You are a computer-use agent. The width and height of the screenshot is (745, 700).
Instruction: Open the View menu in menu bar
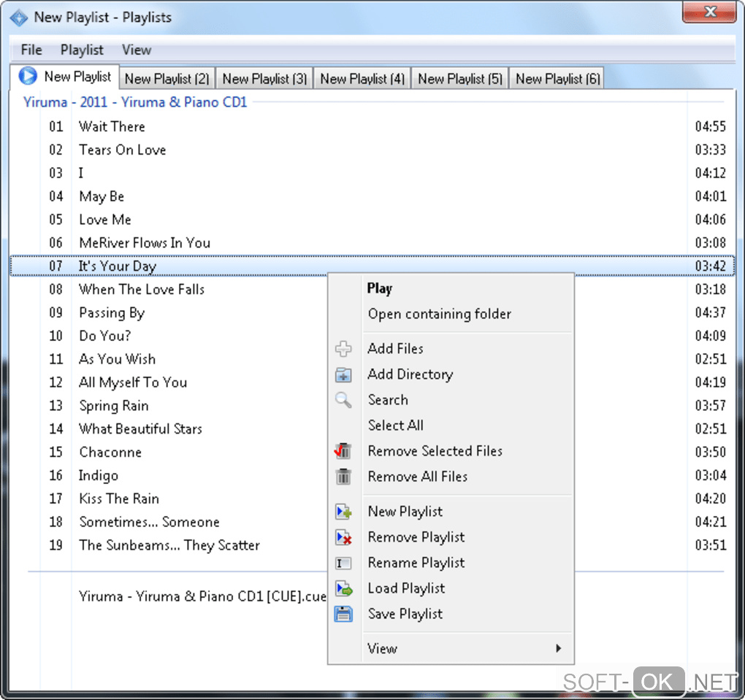click(137, 50)
